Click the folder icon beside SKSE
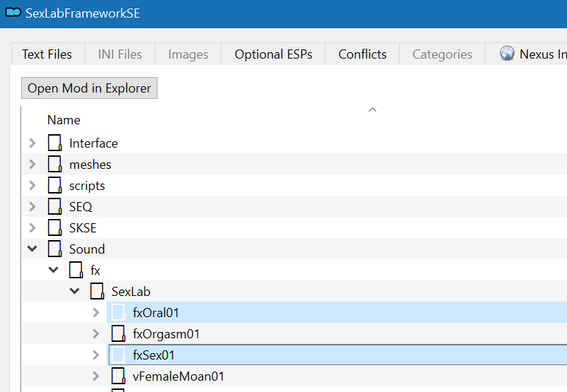This screenshot has width=567, height=392. point(55,228)
